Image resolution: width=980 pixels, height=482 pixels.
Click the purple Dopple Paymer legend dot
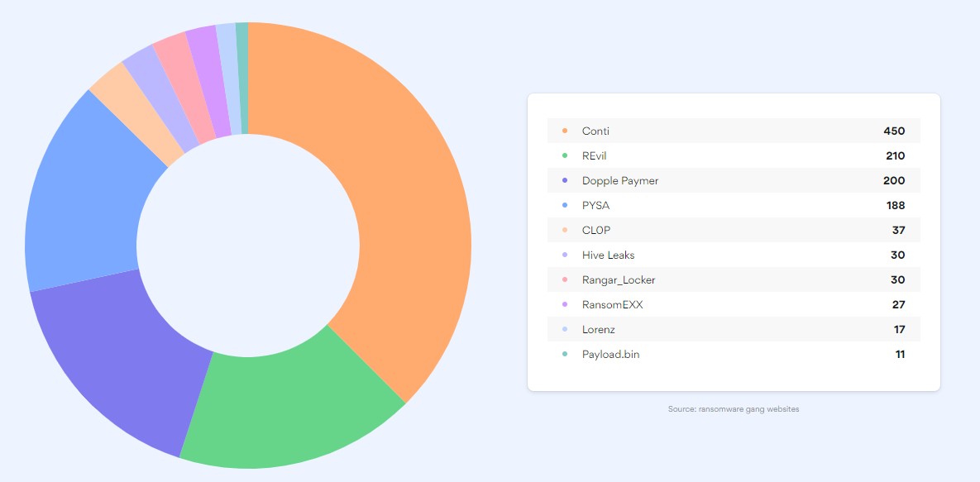(565, 181)
